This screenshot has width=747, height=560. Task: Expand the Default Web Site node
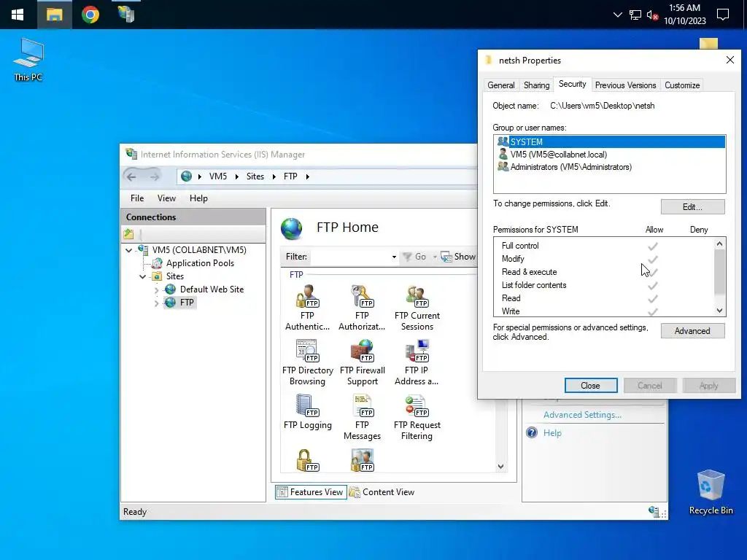tap(156, 289)
